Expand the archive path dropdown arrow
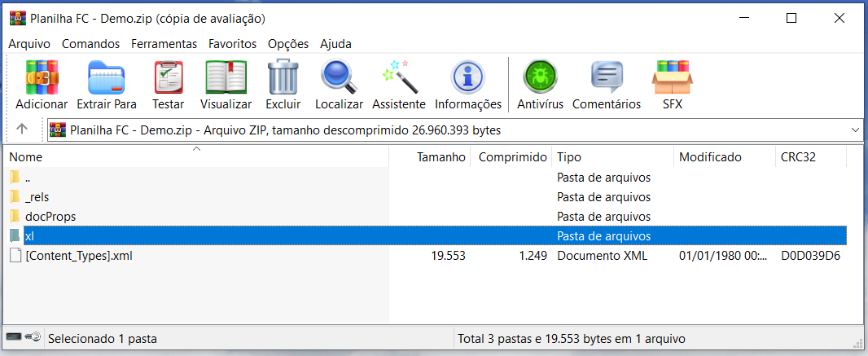This screenshot has height=356, width=868. (855, 130)
